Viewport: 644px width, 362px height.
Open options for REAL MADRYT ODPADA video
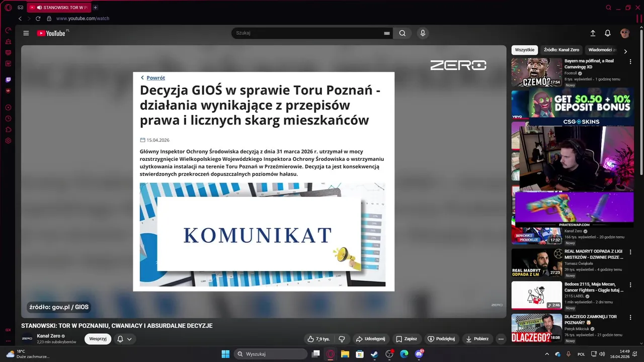[x=630, y=252]
